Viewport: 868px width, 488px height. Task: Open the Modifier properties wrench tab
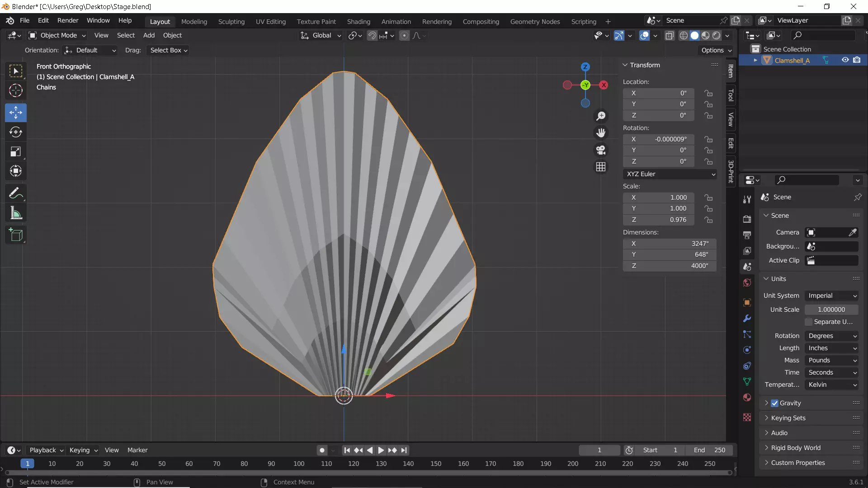coord(747,319)
